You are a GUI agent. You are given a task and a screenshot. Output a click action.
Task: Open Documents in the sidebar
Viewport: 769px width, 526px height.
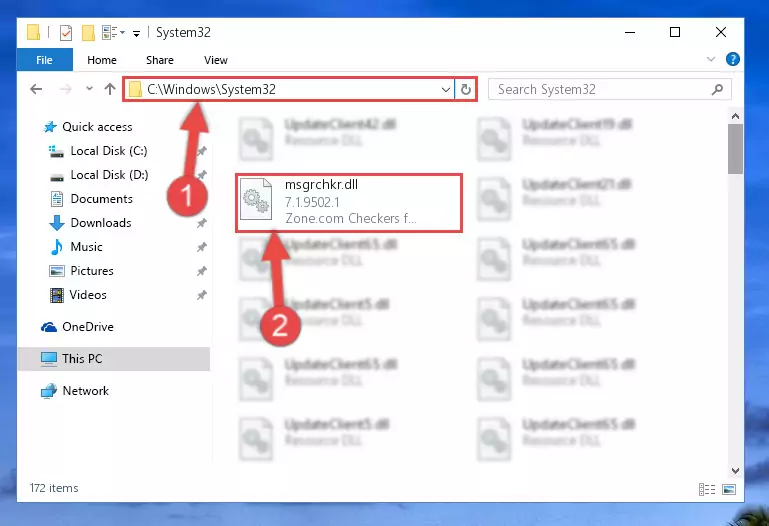tap(102, 199)
